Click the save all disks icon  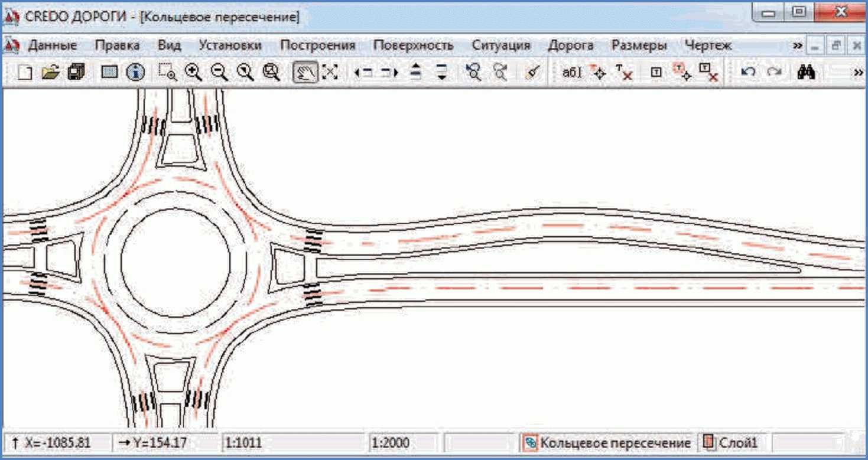tap(76, 72)
